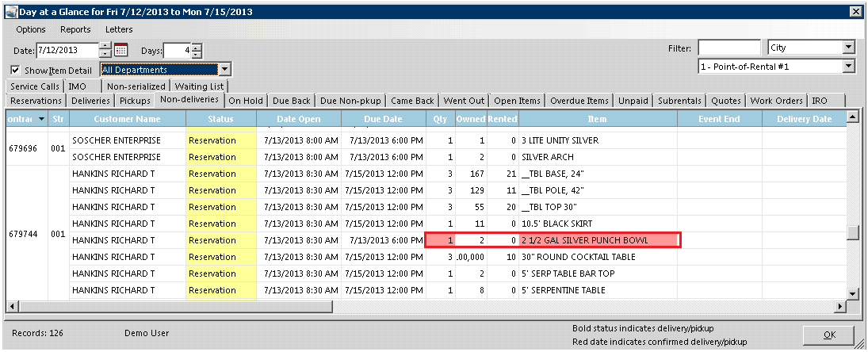Sort by the Customer Name column header
This screenshot has height=352, width=868.
click(x=126, y=119)
